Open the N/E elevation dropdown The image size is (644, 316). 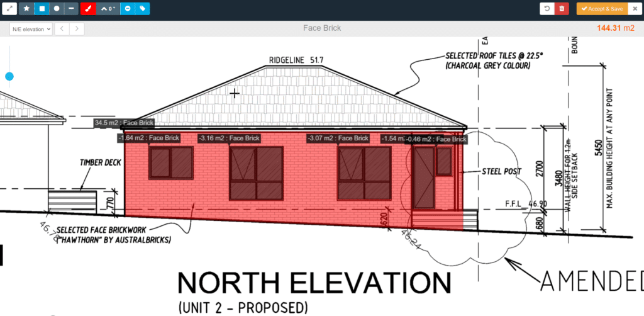[x=31, y=28]
